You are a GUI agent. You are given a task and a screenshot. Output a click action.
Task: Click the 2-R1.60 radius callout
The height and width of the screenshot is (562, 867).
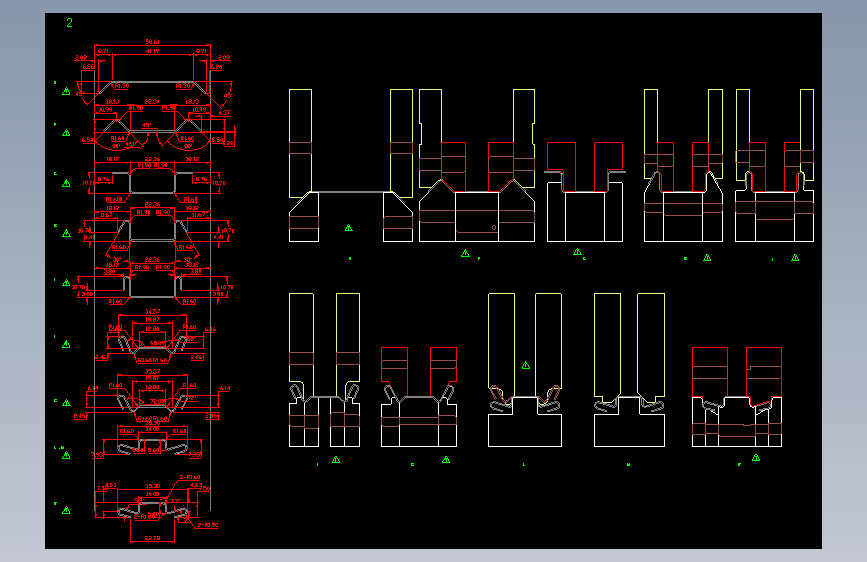click(190, 477)
